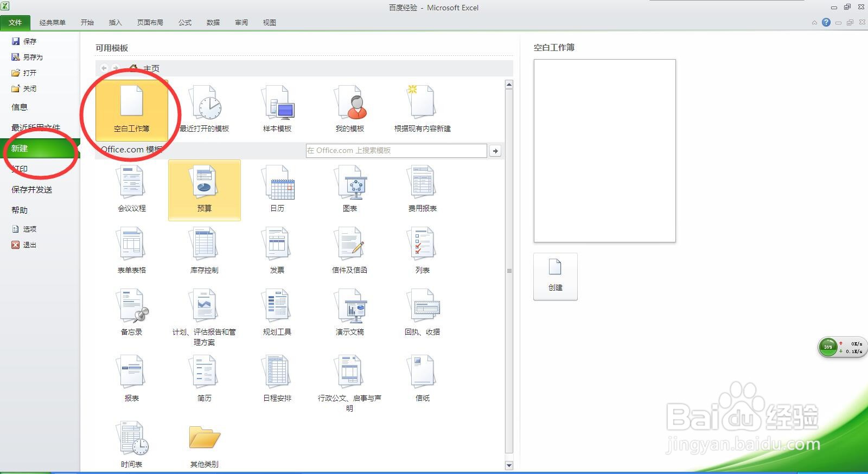Open 计划、评估报告和管理方案 category
Image resolution: width=868 pixels, height=474 pixels.
(205, 318)
